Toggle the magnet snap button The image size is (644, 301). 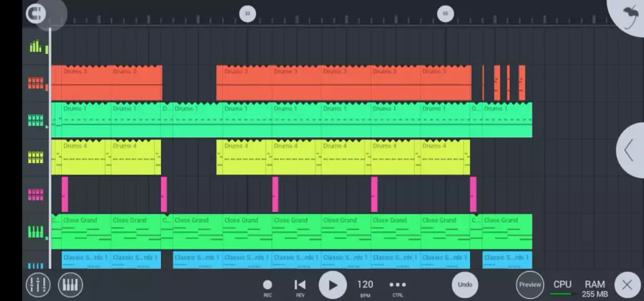pyautogui.click(x=36, y=13)
